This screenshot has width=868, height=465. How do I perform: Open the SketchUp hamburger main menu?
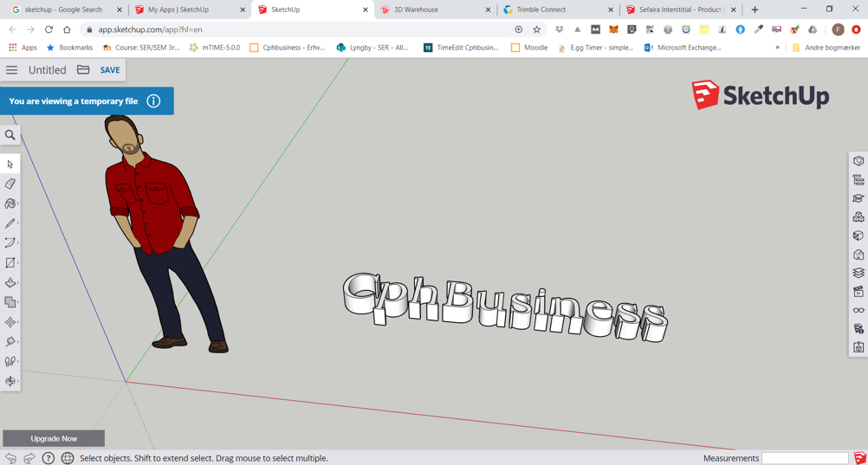[x=11, y=70]
